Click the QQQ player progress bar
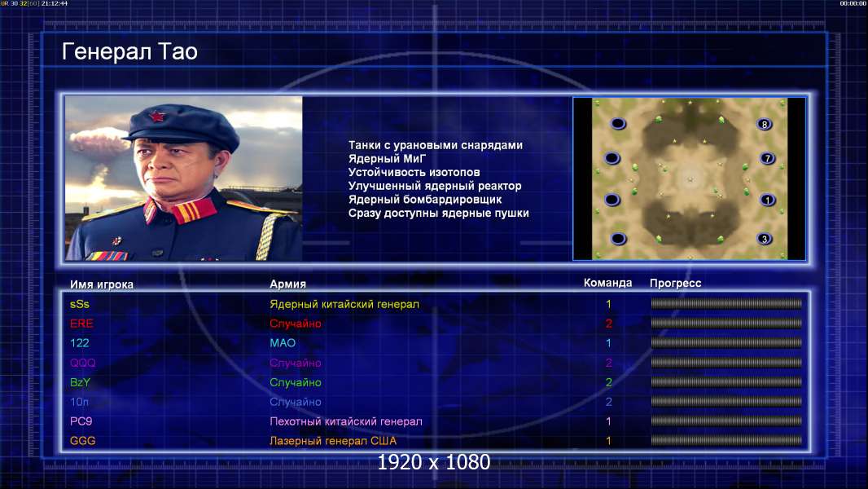The height and width of the screenshot is (489, 868). pyautogui.click(x=726, y=362)
